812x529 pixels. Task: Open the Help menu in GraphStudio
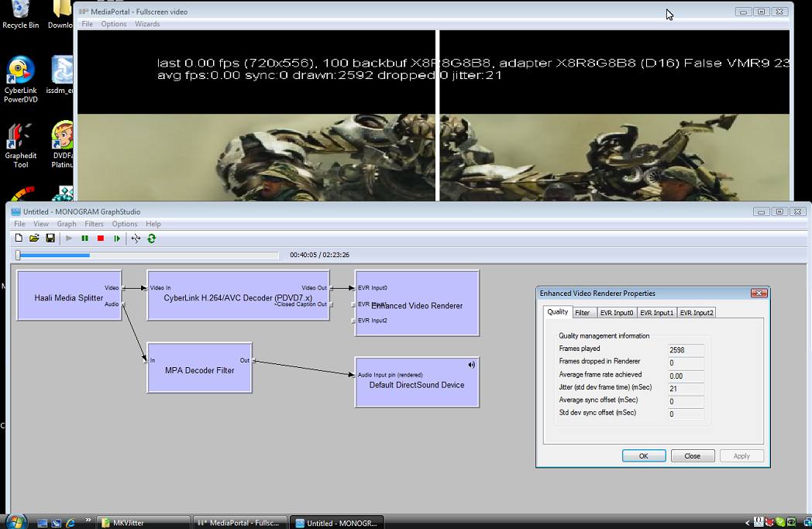(x=153, y=224)
